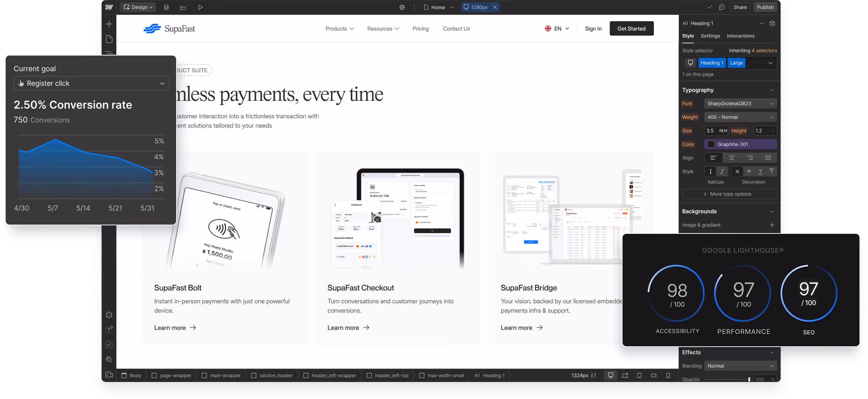Select center text alignment
The width and height of the screenshot is (868, 399).
point(732,158)
